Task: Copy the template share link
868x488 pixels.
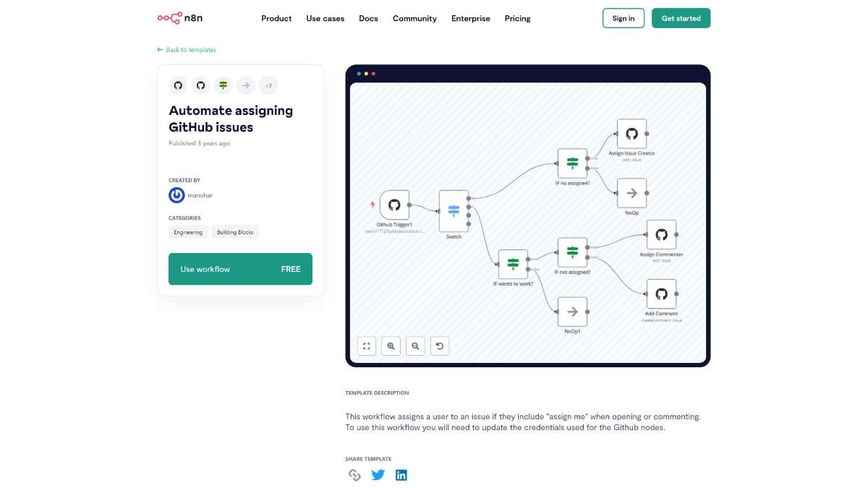Action: pyautogui.click(x=354, y=475)
